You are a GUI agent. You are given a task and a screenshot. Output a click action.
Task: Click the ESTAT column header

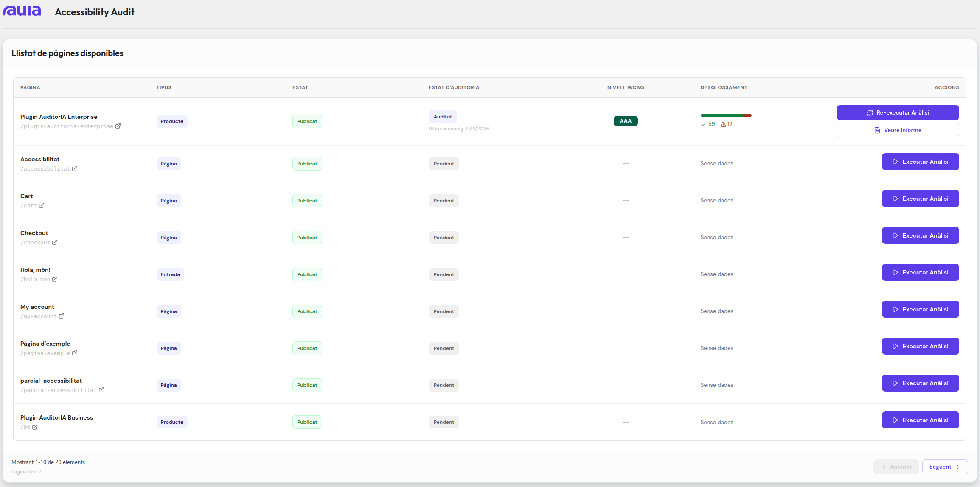pos(300,87)
